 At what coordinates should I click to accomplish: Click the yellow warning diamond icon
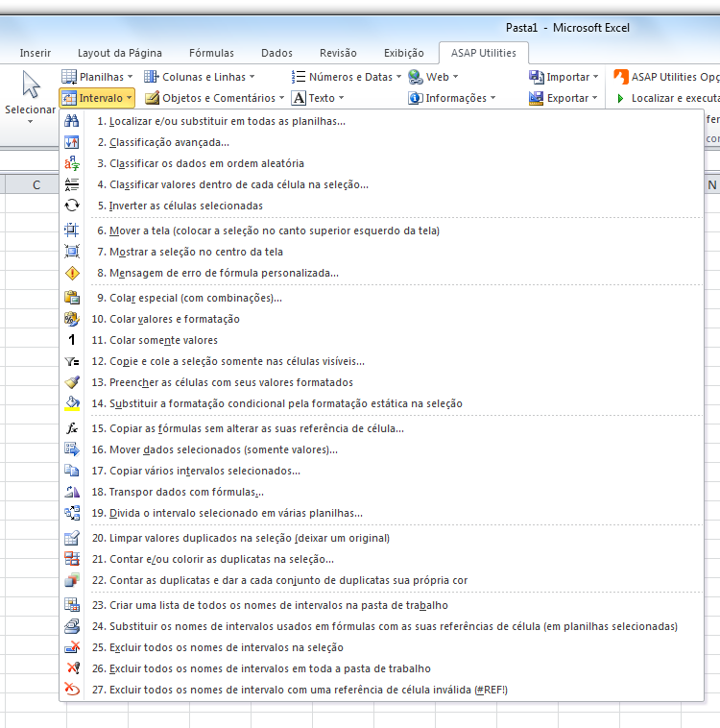(72, 273)
